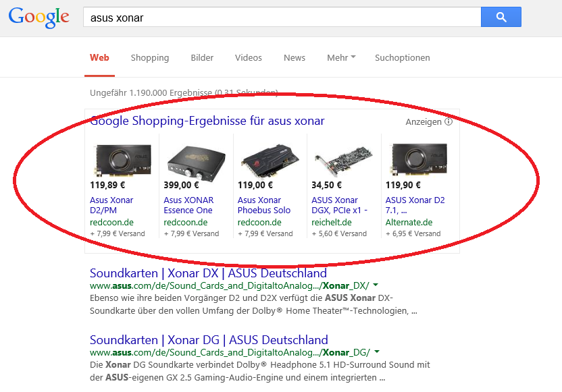The height and width of the screenshot is (392, 562).
Task: Click redcoon.de under Phoebus Solo
Action: pos(259,222)
